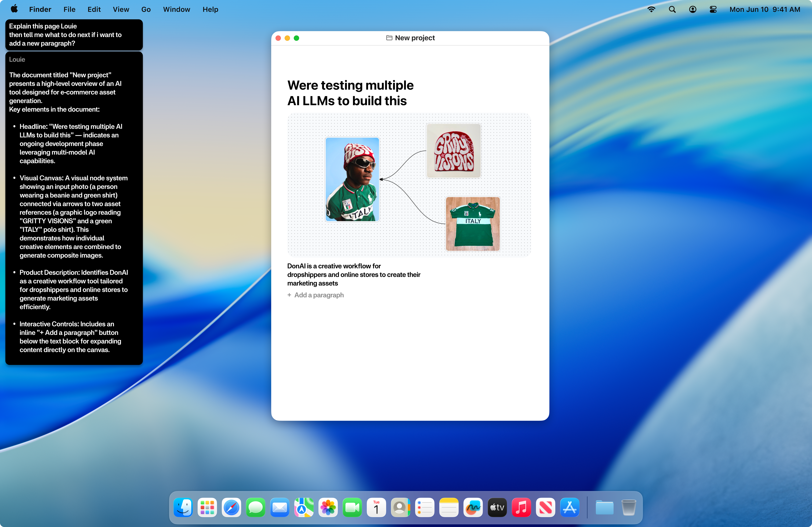This screenshot has width=812, height=527.
Task: Open Mail from the Dock
Action: pos(280,507)
